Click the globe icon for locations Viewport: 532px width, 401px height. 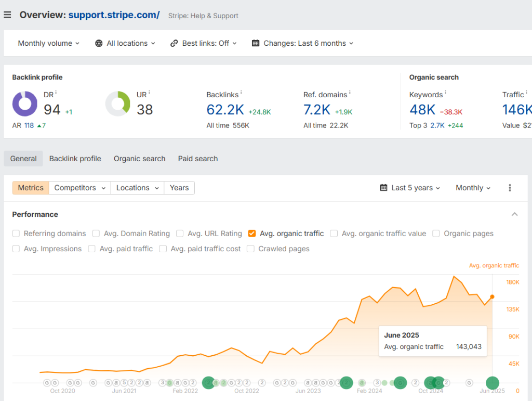point(99,43)
